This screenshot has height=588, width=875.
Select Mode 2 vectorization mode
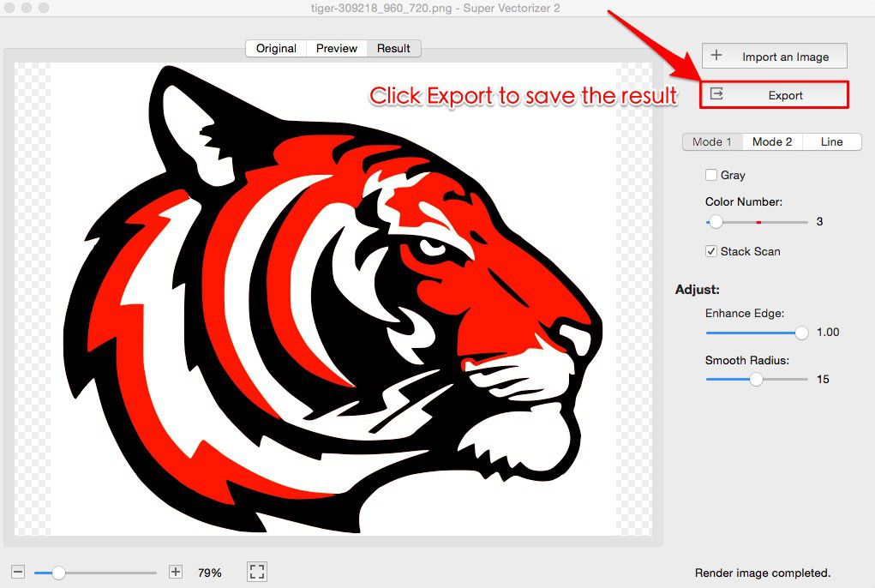tap(770, 141)
